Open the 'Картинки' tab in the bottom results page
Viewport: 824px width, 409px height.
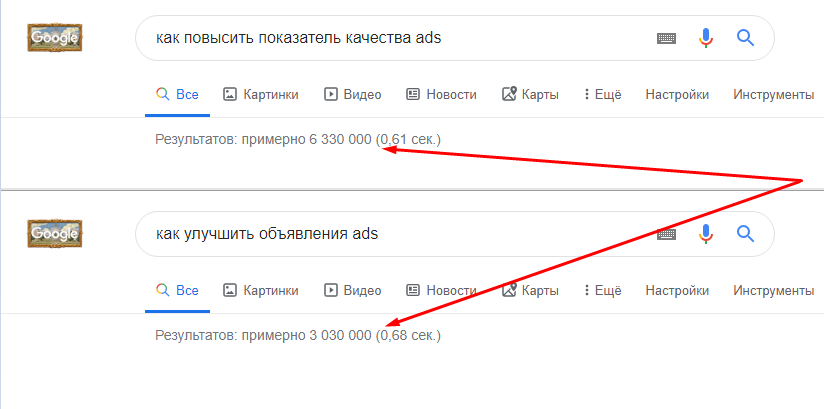(x=261, y=291)
